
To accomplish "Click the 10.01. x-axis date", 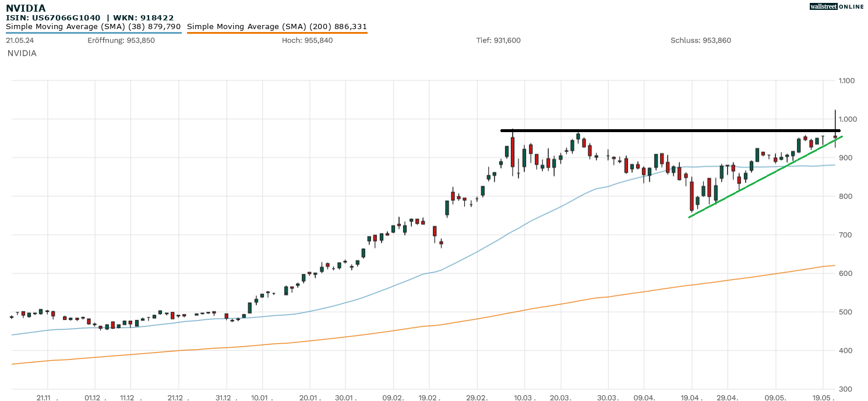I will pos(262,397).
